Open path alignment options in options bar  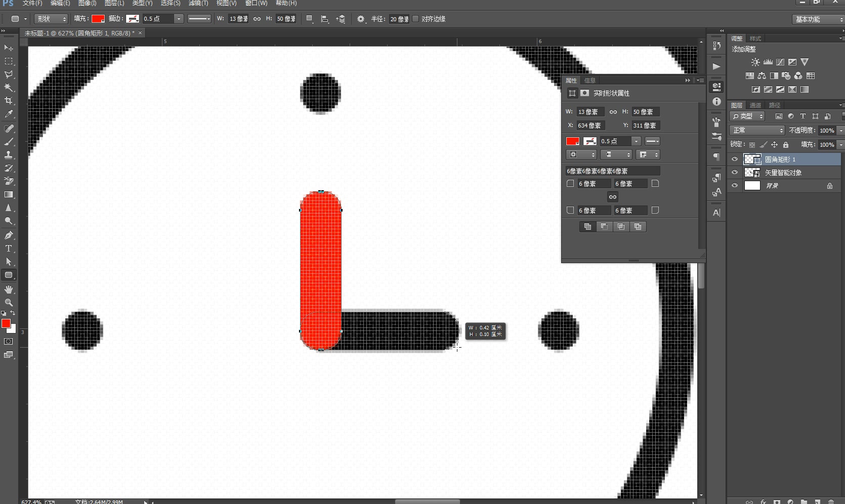click(x=325, y=19)
